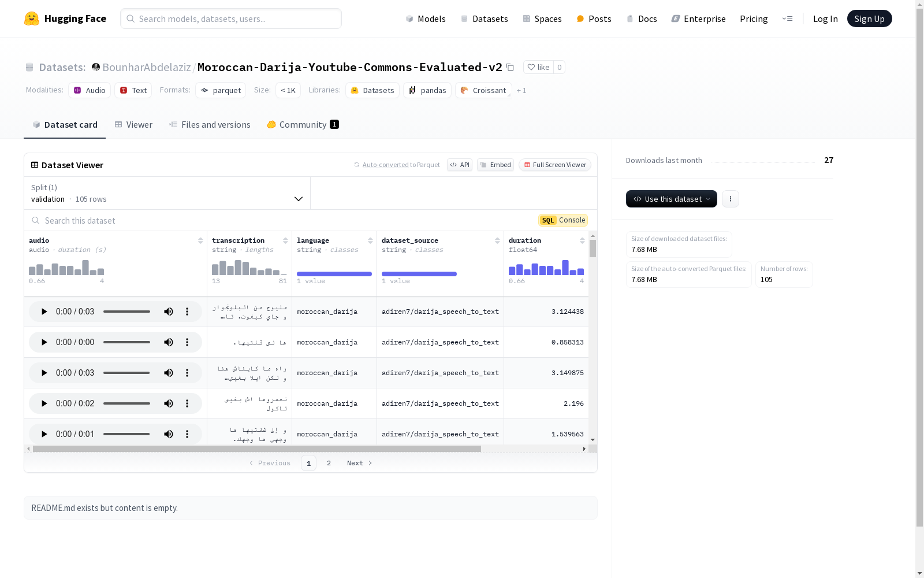924x578 pixels.
Task: Mute audio in the 0.858313 duration row
Action: pyautogui.click(x=169, y=342)
